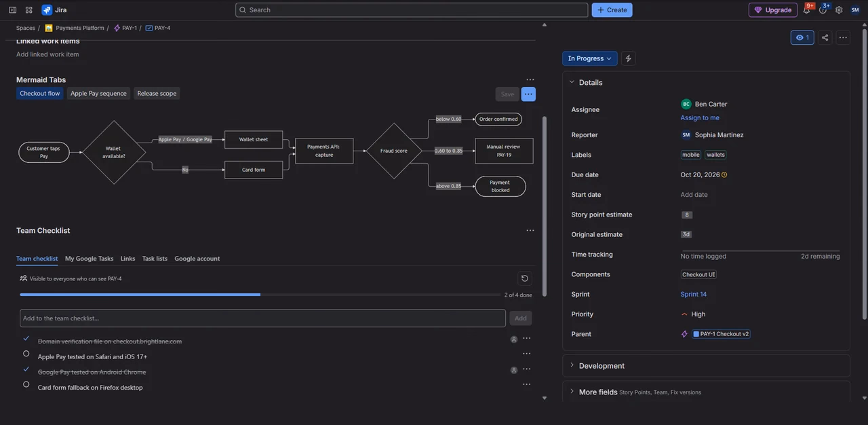
Task: Check off Card form fallback on Firefox
Action: (26, 384)
